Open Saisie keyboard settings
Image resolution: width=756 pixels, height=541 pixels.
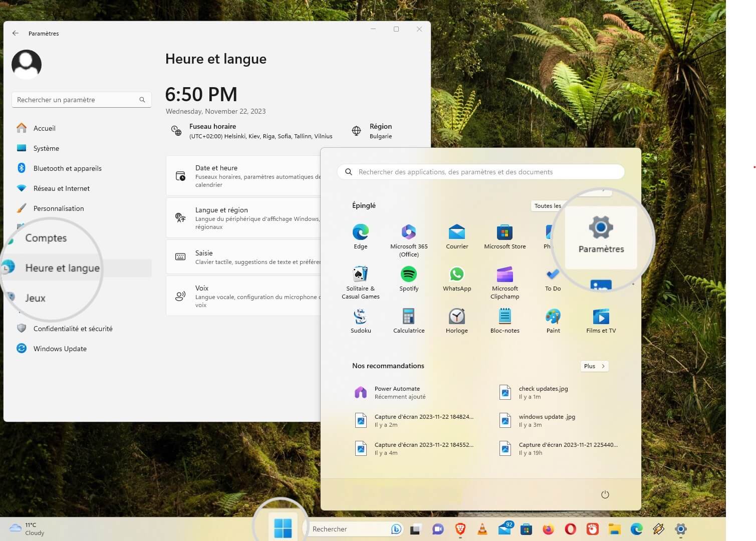click(243, 257)
